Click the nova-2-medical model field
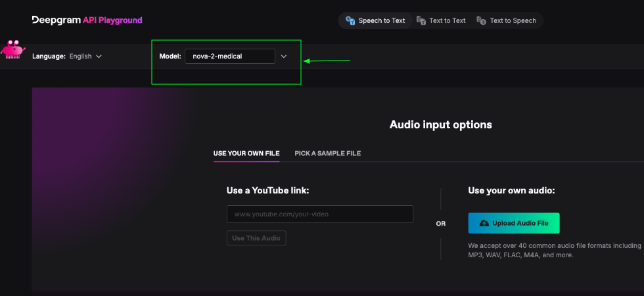 tap(229, 57)
